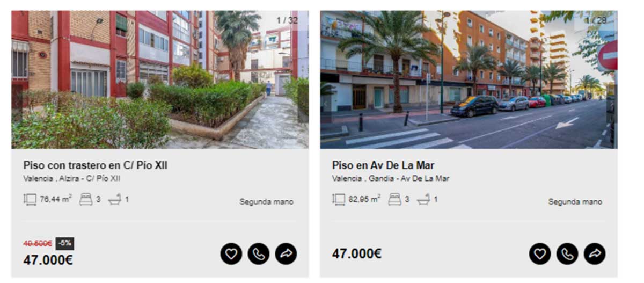
Task: Open the Piso con trastero en C/ Pío XII title
Action: (x=96, y=165)
